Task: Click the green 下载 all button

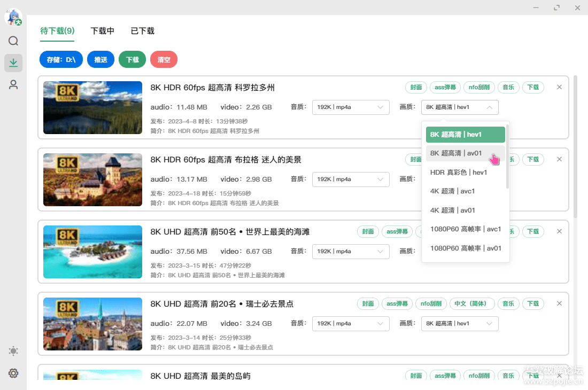Action: click(133, 59)
